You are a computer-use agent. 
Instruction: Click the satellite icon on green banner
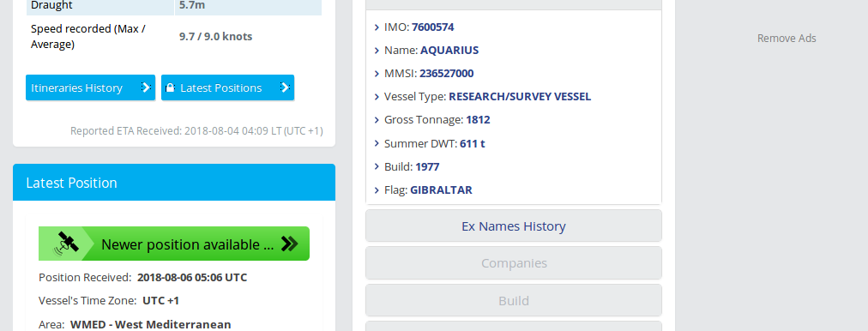66,244
